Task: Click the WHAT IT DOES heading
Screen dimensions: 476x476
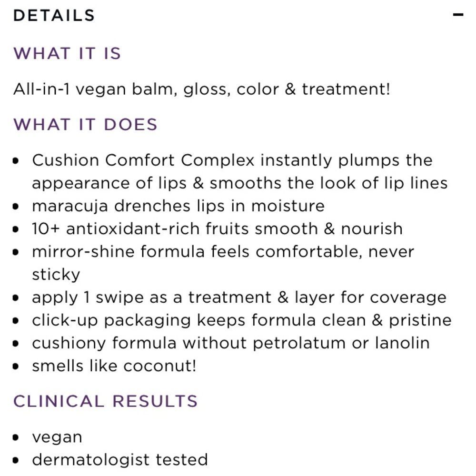Action: (x=85, y=125)
